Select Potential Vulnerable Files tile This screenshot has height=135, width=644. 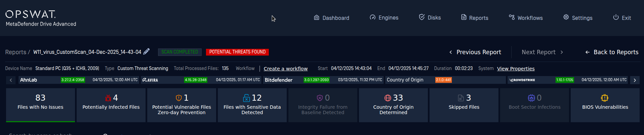[181, 105]
